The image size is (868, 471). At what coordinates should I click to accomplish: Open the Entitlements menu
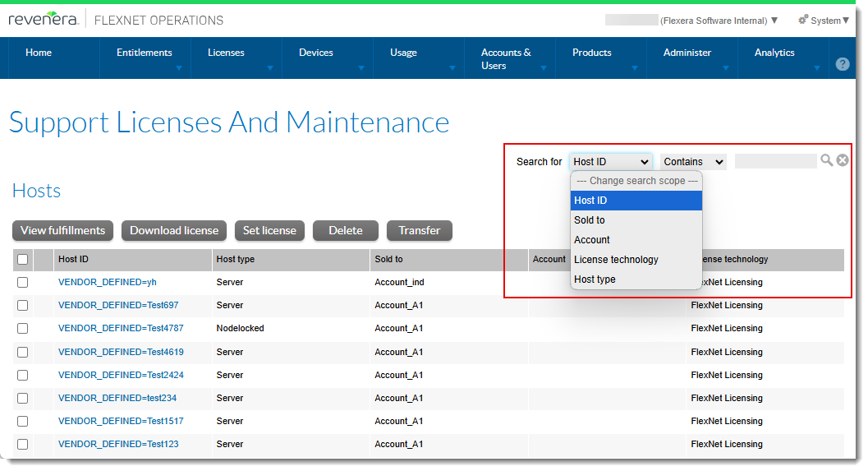point(145,53)
